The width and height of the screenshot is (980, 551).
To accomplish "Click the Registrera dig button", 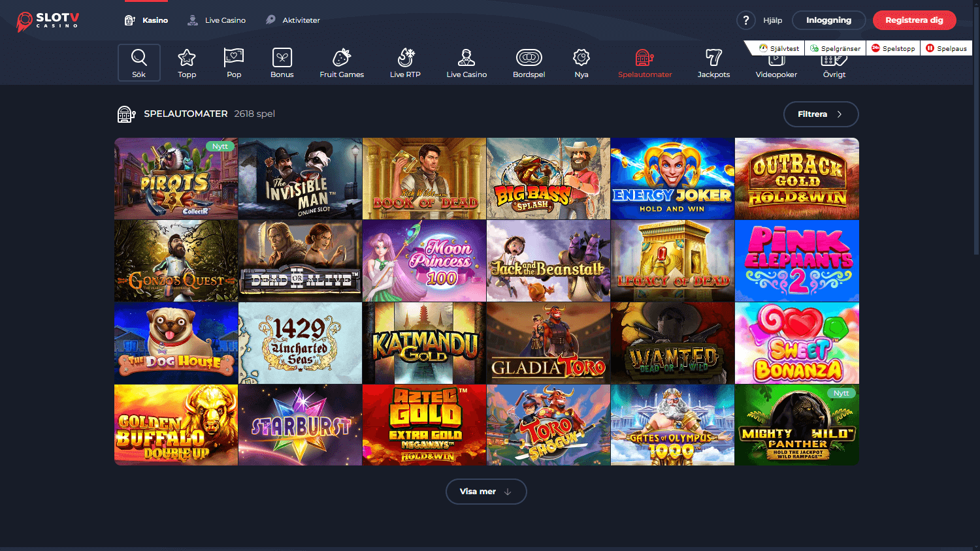I will [x=914, y=20].
